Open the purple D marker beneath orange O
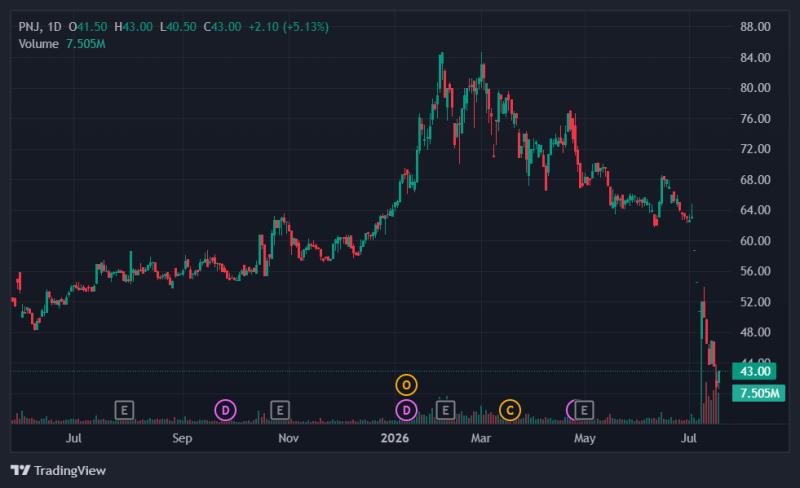This screenshot has width=800, height=488. tap(406, 410)
